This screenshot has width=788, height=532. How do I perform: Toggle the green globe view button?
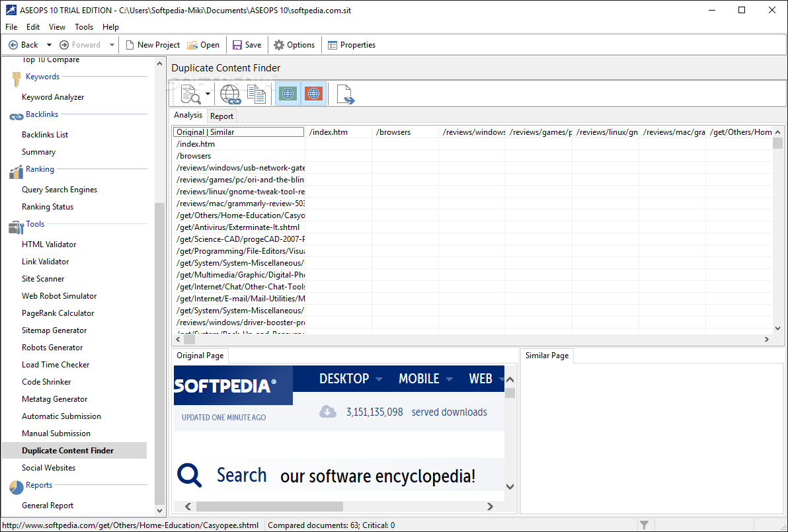288,93
